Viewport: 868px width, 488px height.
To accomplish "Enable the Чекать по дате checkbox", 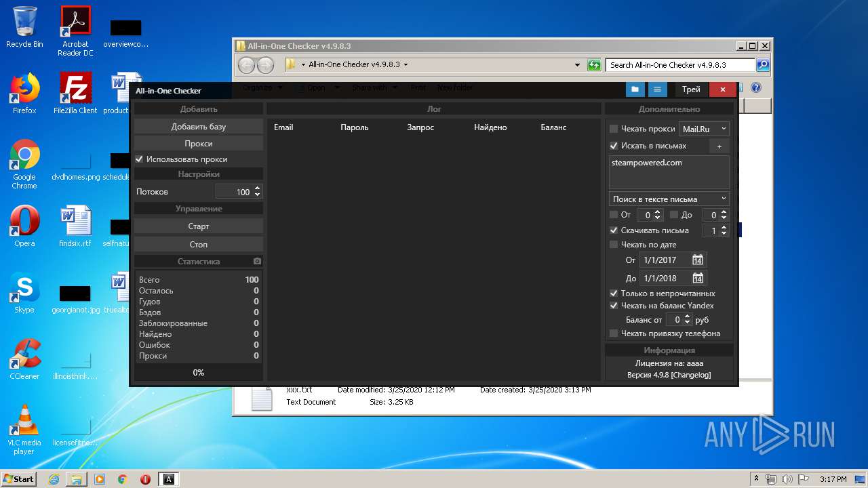I will [x=614, y=245].
